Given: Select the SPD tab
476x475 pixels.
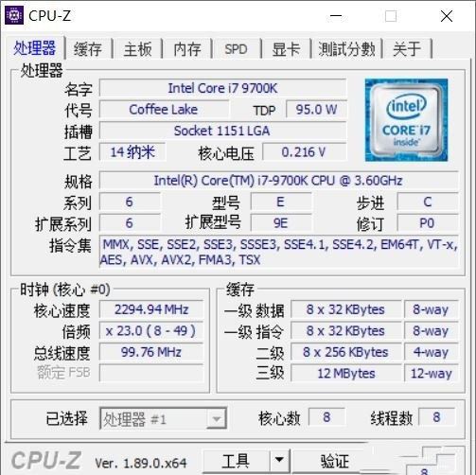Looking at the screenshot, I should [x=236, y=49].
